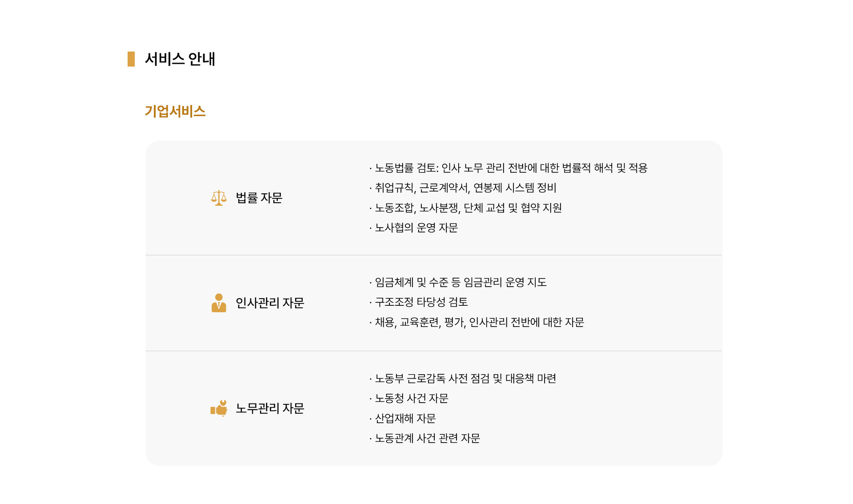Select the 기업서비스 section title

point(175,111)
